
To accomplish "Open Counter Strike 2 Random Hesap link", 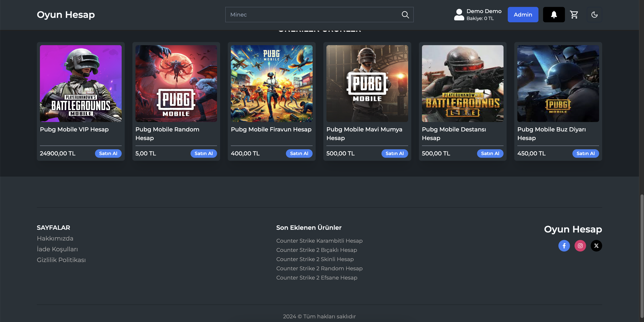I will [319, 268].
